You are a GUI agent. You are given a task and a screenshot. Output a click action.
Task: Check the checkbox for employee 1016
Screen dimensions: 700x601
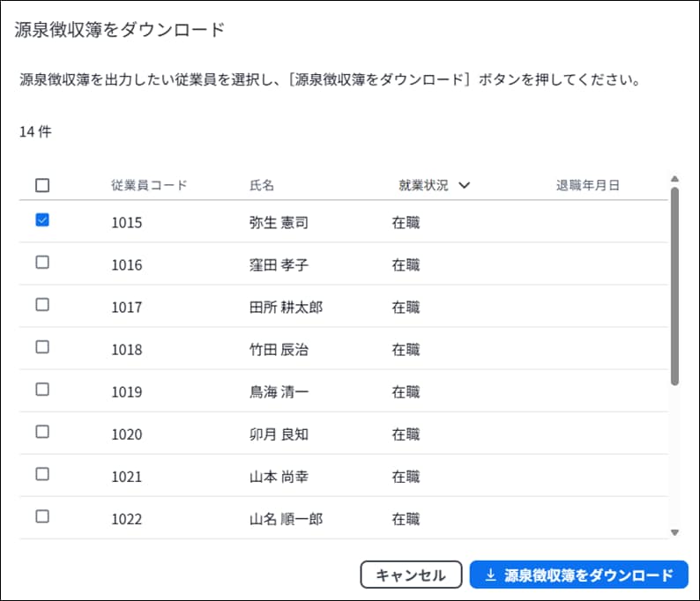point(42,263)
